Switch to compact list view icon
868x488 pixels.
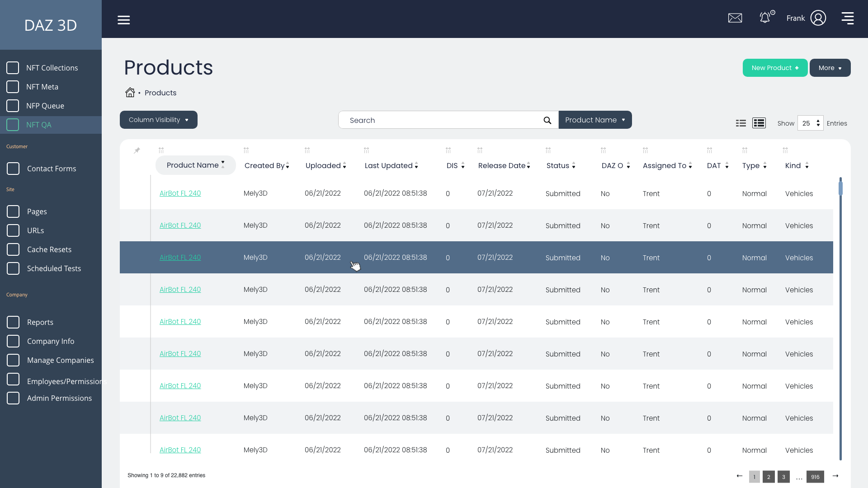coord(741,123)
